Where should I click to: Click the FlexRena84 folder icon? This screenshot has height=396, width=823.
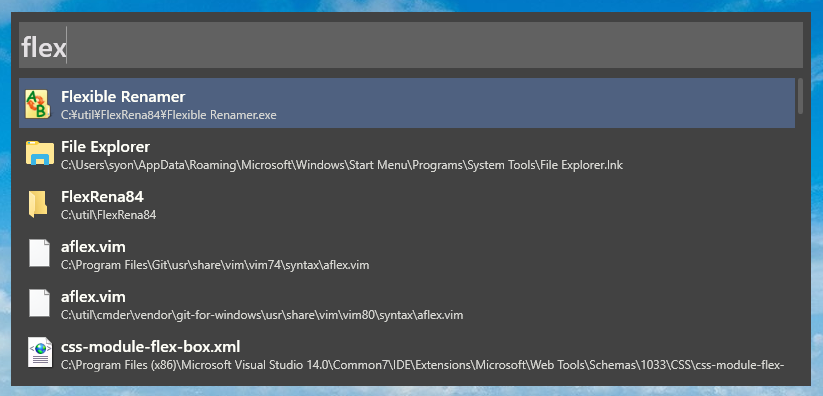(x=38, y=204)
